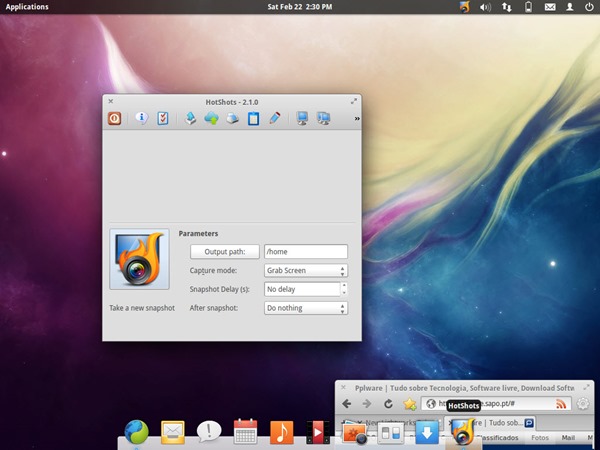Click the browser Back arrow button

[347, 404]
